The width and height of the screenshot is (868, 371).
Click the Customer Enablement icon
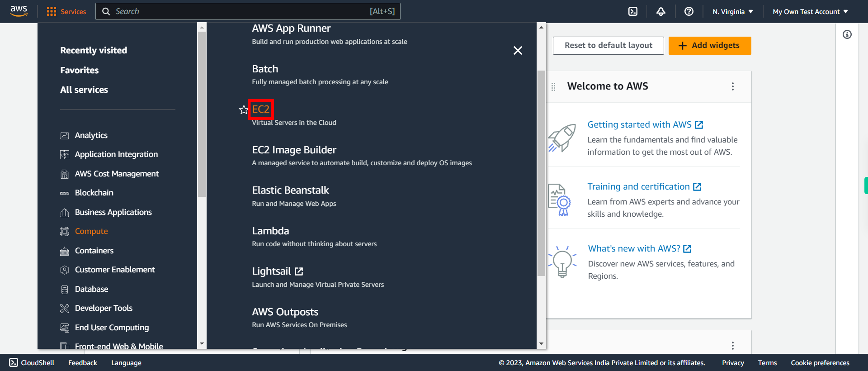click(65, 270)
